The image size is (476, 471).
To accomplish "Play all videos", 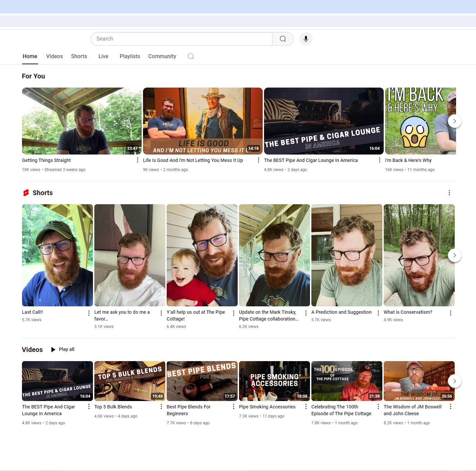I will tap(63, 349).
